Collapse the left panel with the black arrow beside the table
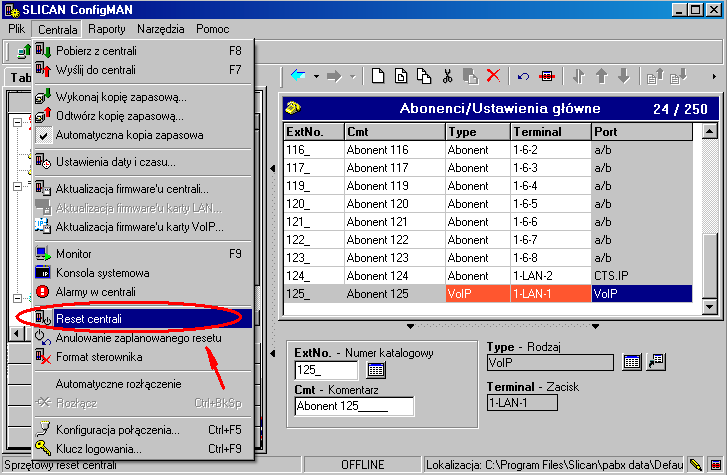This screenshot has width=727, height=475. pos(273,169)
